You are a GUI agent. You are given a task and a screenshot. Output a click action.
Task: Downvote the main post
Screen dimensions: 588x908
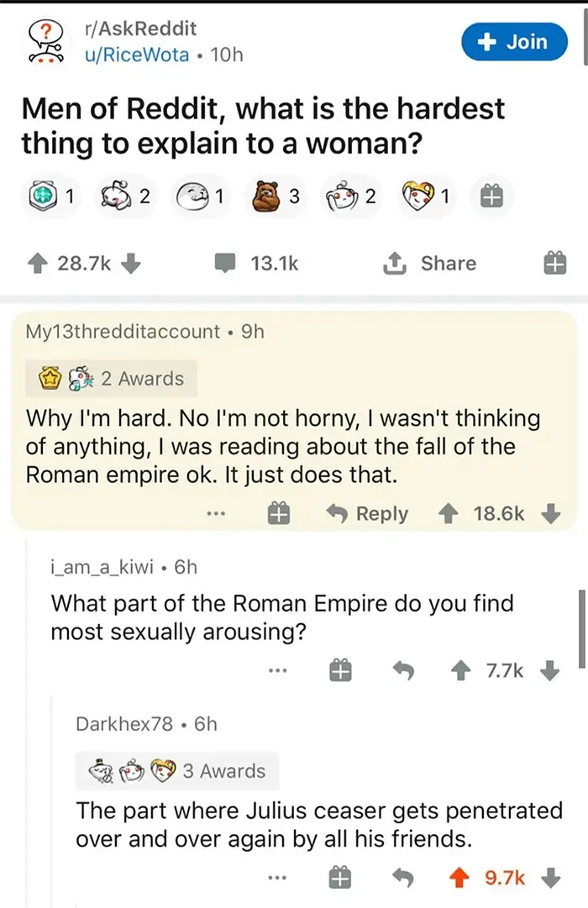point(130,264)
